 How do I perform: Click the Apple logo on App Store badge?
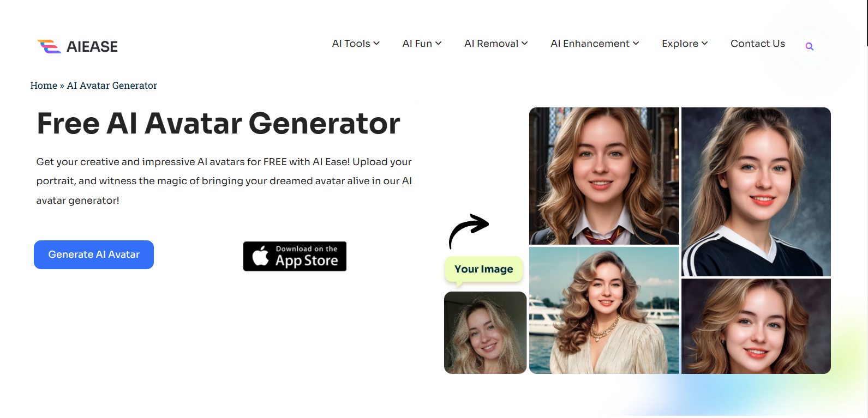pos(260,256)
